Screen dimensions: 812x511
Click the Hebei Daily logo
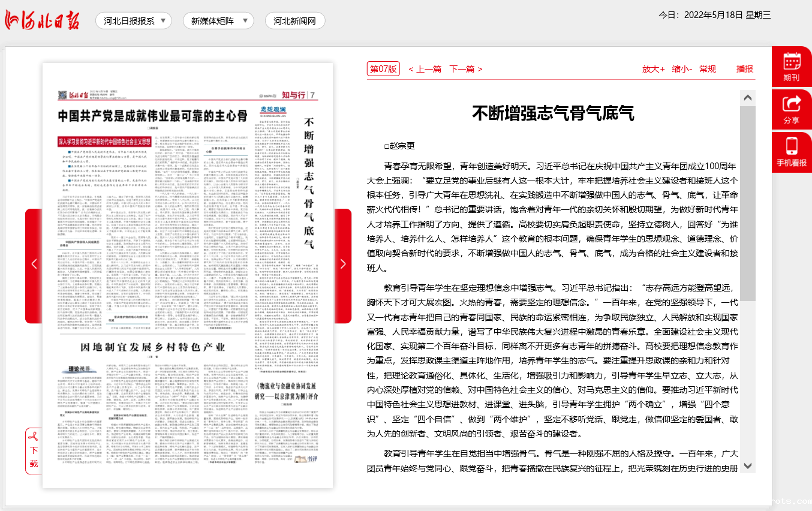coord(43,20)
